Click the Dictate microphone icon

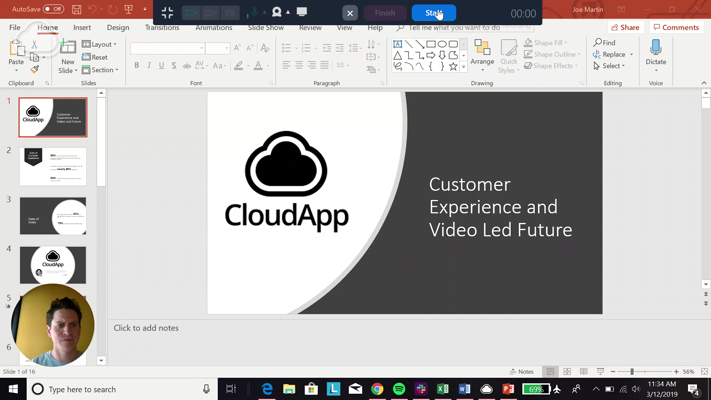(656, 48)
